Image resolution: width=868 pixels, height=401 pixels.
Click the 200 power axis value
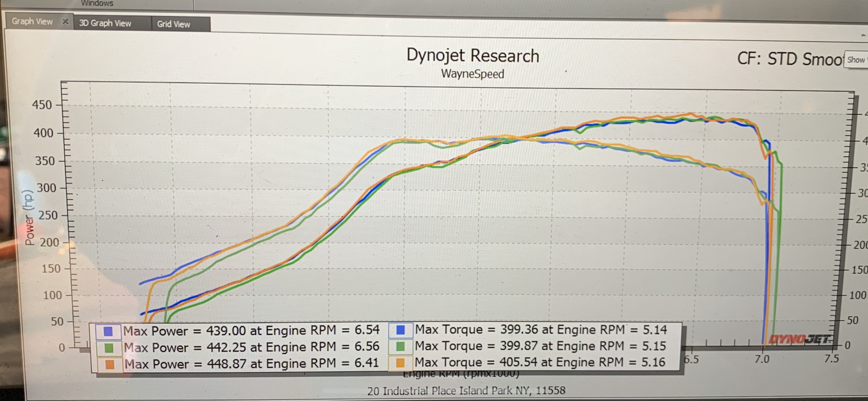tap(49, 242)
